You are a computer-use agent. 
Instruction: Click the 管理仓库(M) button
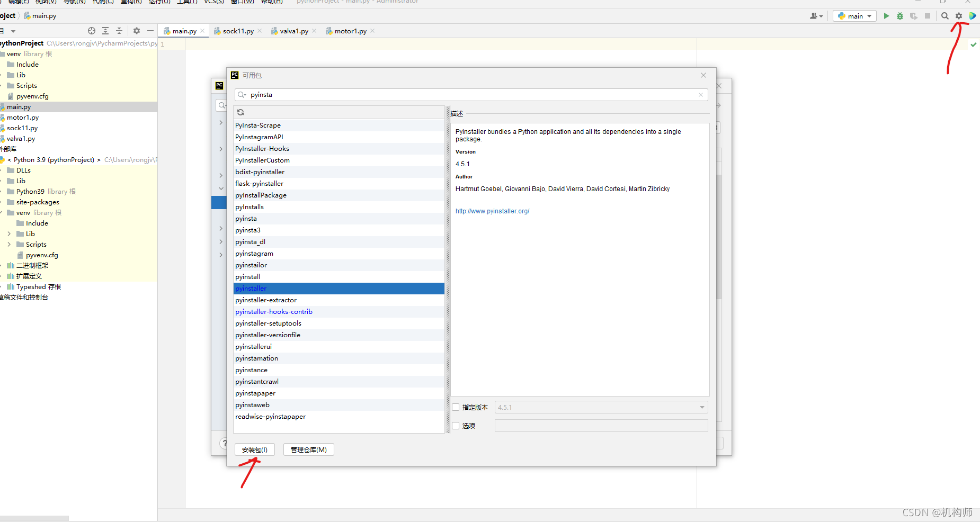coord(309,449)
